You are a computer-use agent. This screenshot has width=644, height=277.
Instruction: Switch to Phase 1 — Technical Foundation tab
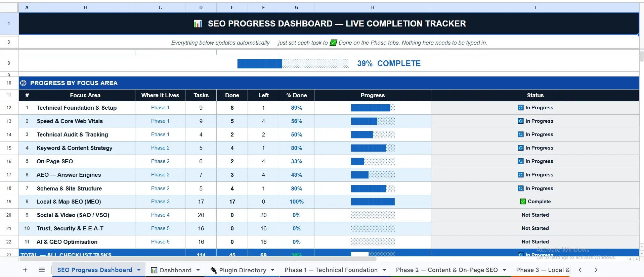[x=331, y=270]
